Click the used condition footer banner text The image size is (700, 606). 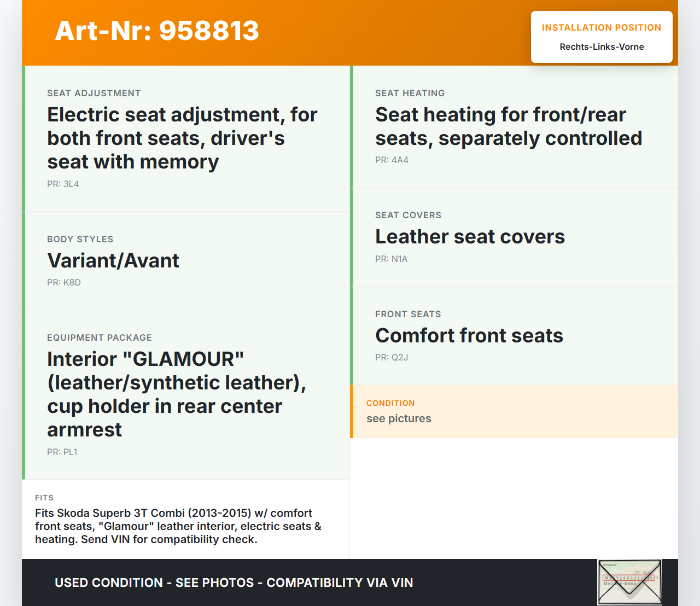click(x=234, y=583)
